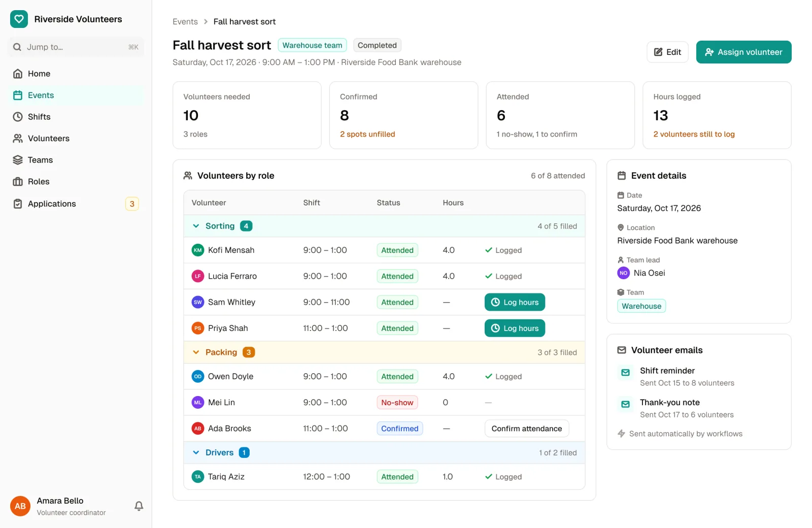The height and width of the screenshot is (528, 812).
Task: Collapse the Packing role group
Action: (196, 352)
